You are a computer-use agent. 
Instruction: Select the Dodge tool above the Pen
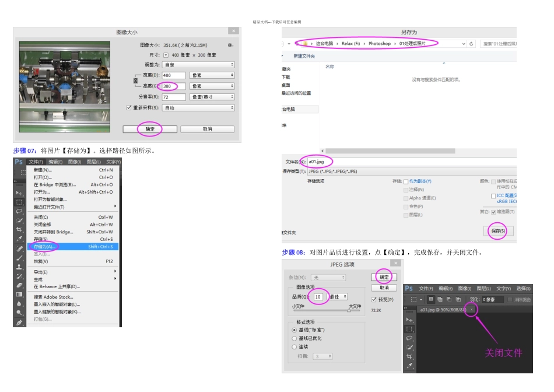[x=19, y=313]
